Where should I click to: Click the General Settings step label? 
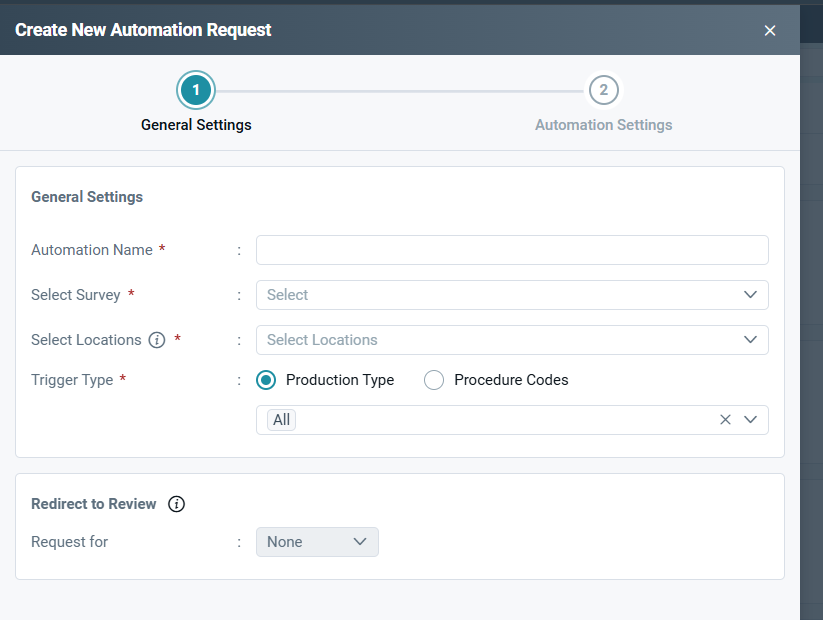coord(196,125)
